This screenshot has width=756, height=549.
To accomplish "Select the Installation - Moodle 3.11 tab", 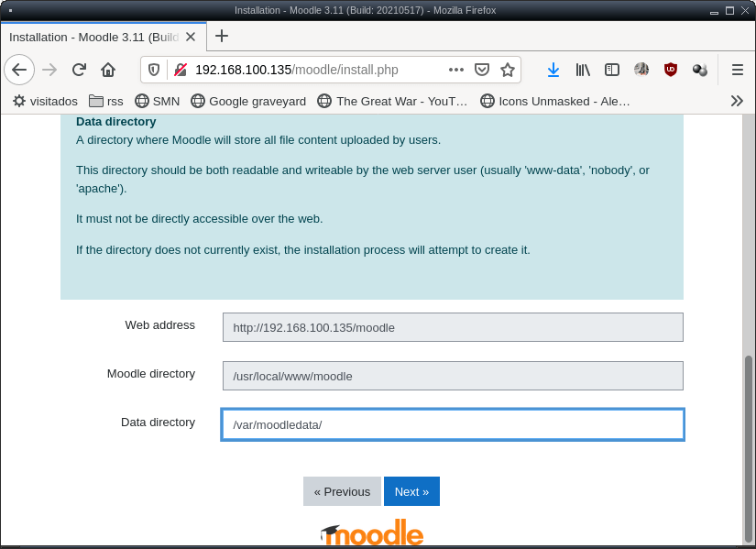I will click(104, 37).
